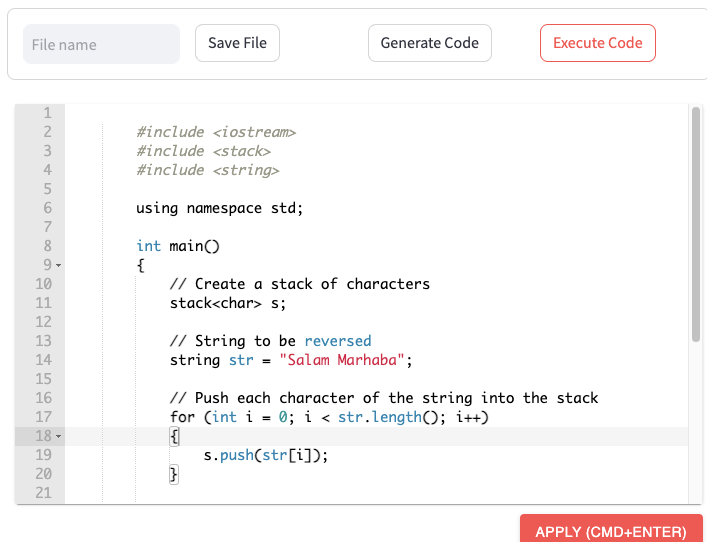Click the "Salam Marhaba" string literal
Viewport: 707px width, 542px height.
point(342,360)
